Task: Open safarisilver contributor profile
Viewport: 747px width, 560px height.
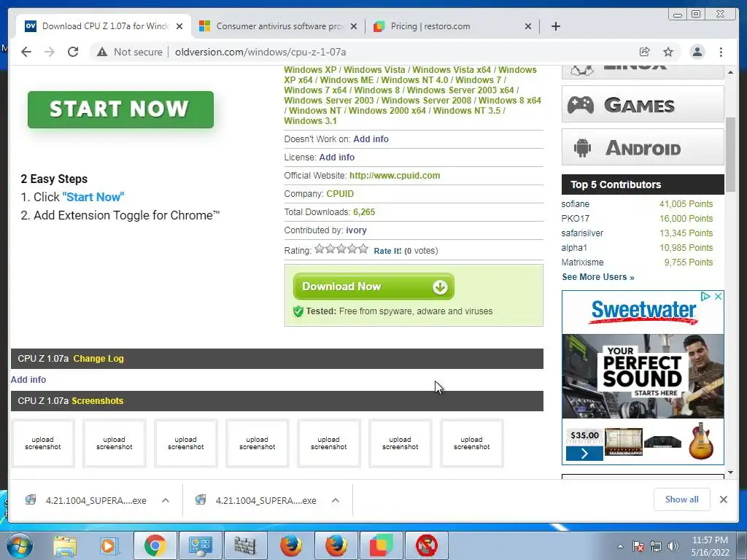Action: 582,233
